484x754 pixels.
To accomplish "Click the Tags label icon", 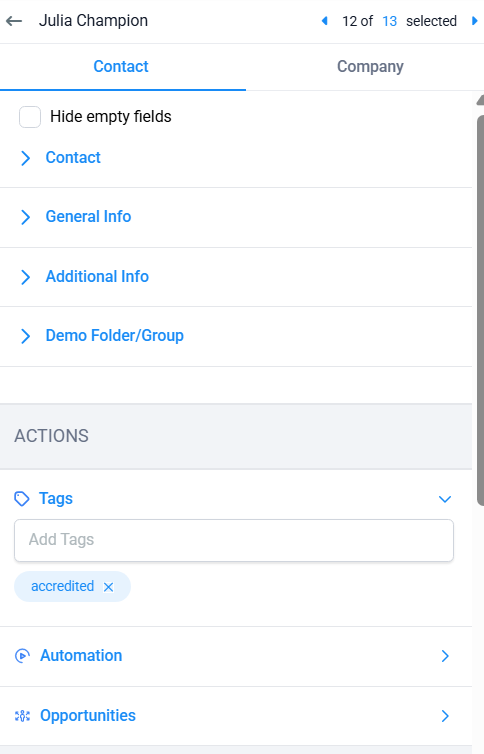I will click(x=22, y=499).
